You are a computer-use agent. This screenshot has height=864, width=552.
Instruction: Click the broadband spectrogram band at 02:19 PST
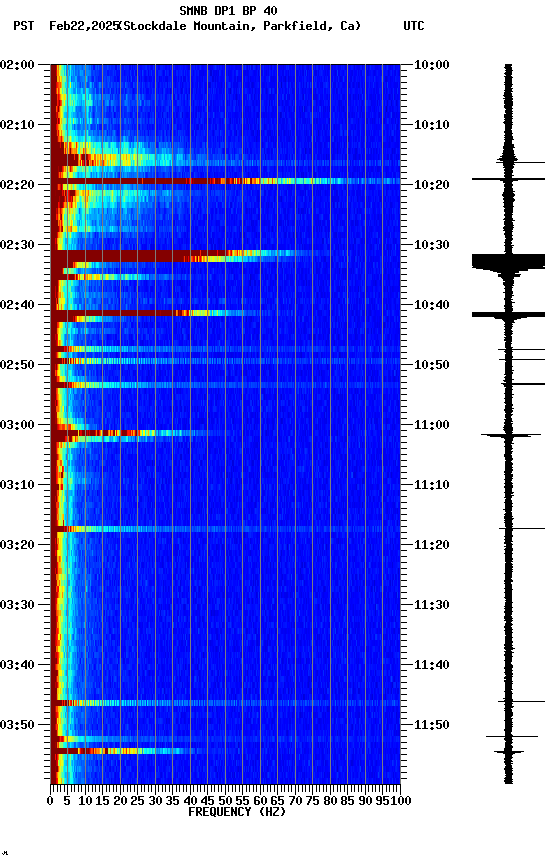(x=225, y=181)
